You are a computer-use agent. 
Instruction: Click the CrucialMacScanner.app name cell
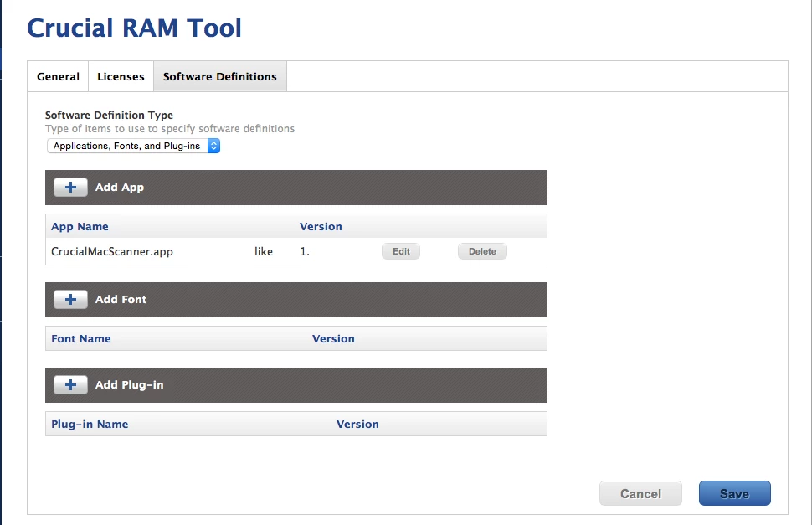(x=112, y=252)
